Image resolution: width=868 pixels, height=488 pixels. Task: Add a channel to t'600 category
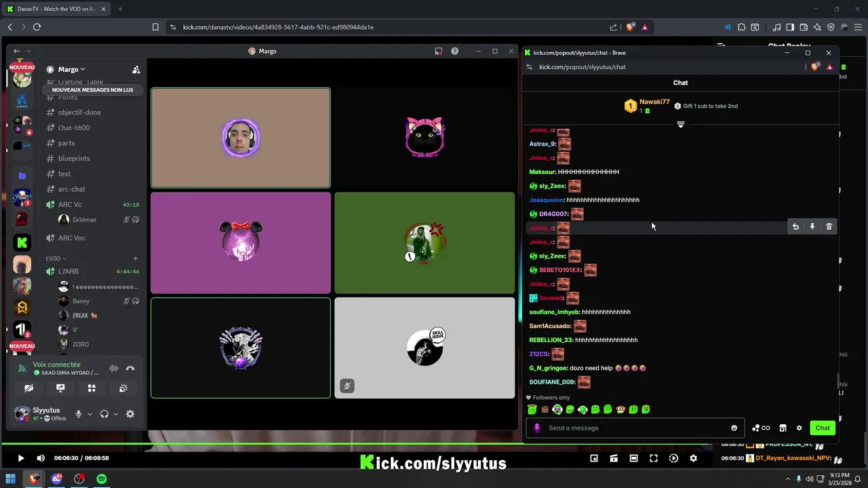(x=136, y=258)
